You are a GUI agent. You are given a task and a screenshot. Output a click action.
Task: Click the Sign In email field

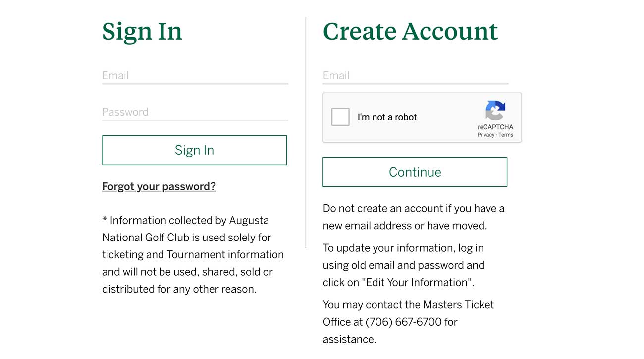(195, 76)
